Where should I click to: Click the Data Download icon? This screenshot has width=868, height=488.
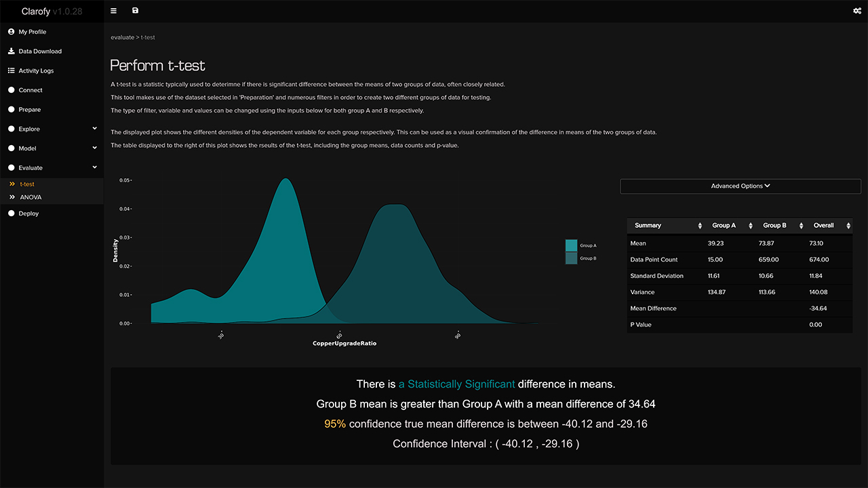click(12, 52)
